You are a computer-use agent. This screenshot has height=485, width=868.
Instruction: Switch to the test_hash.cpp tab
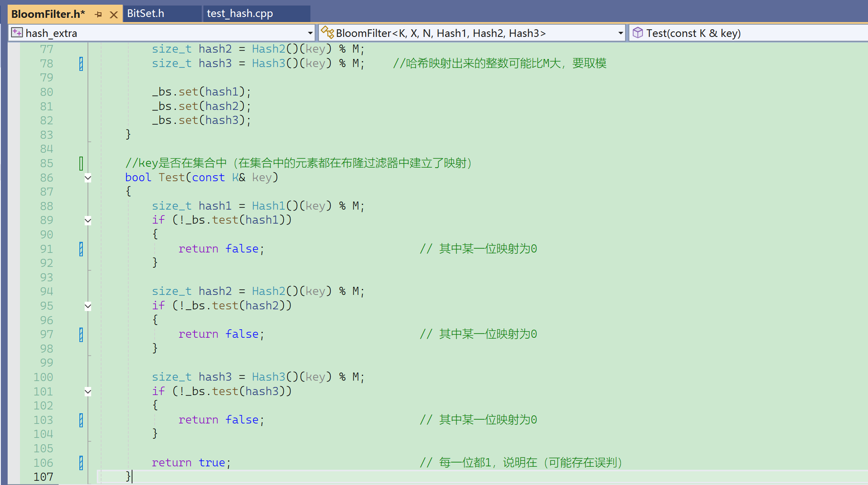pyautogui.click(x=240, y=14)
